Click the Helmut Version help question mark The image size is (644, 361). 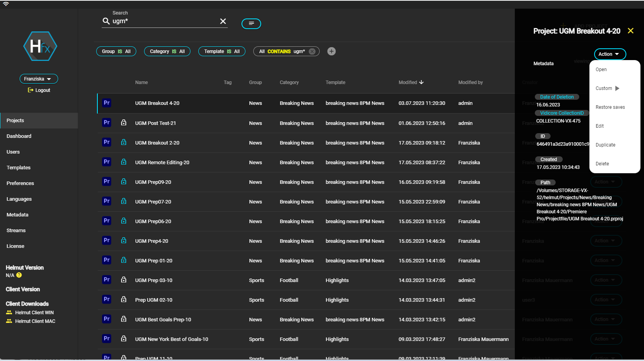(19, 275)
